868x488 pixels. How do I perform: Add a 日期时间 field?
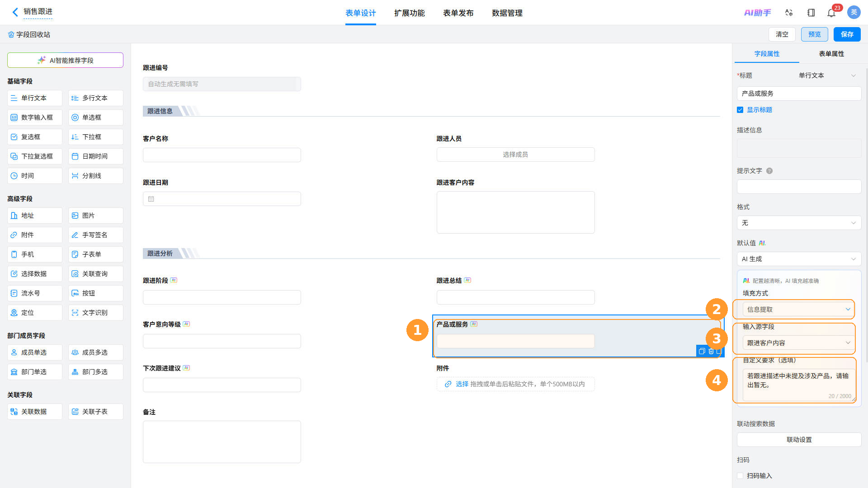(96, 156)
